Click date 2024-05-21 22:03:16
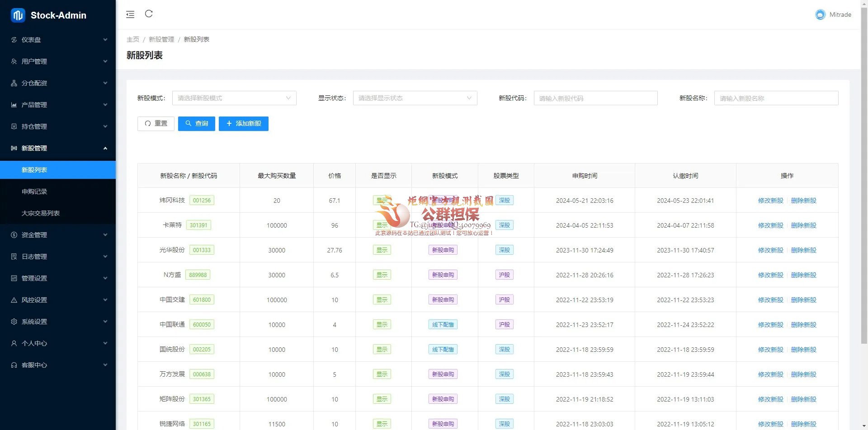 click(x=585, y=201)
